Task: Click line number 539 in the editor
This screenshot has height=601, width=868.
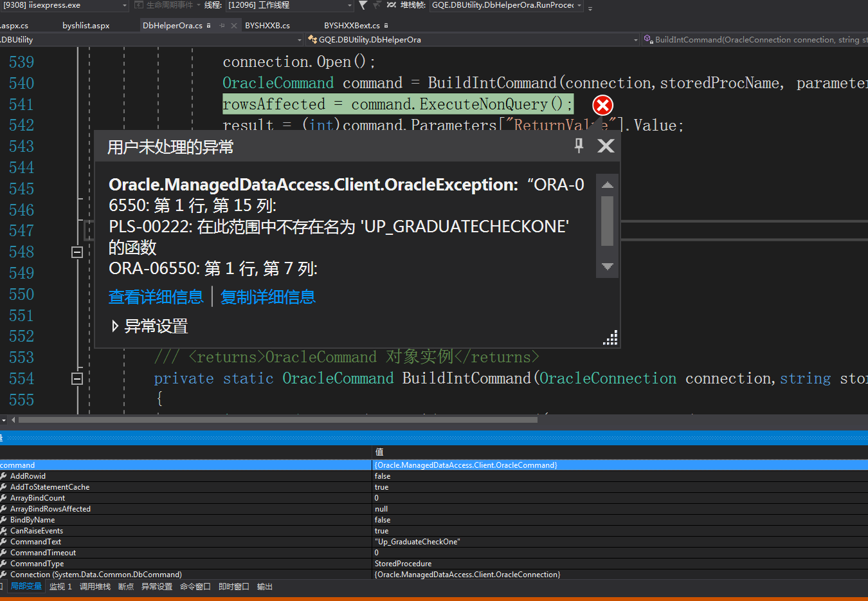Action: click(21, 62)
